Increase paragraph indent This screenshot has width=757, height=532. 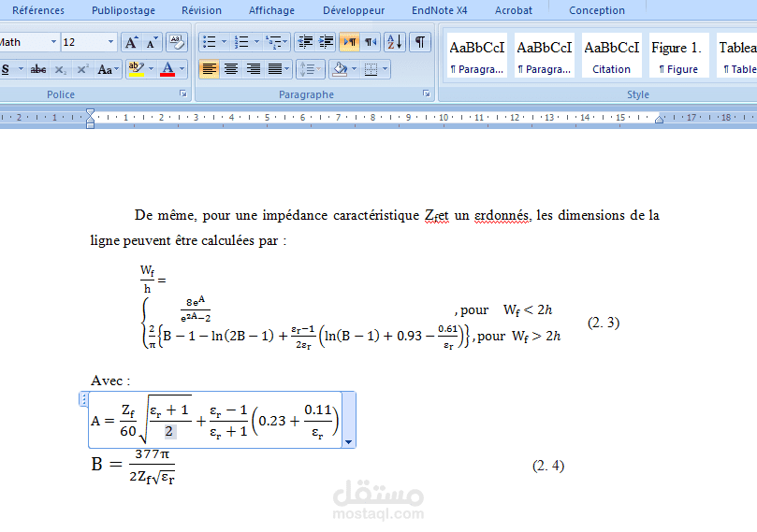click(x=327, y=42)
